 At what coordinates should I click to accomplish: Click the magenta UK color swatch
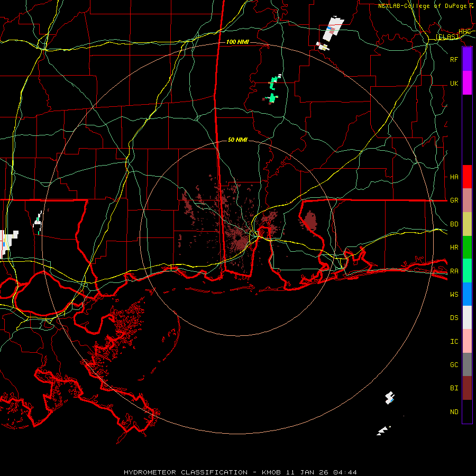(x=467, y=83)
